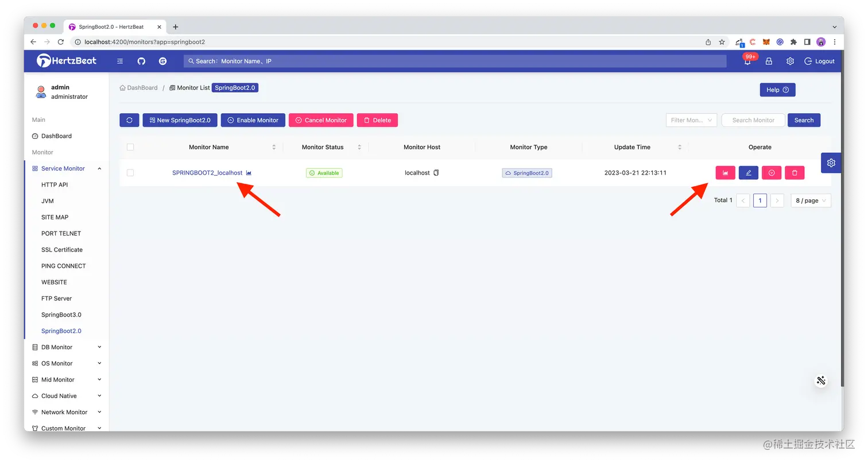The width and height of the screenshot is (868, 463).
Task: Open the Filter Monitor status dropdown
Action: coord(691,120)
